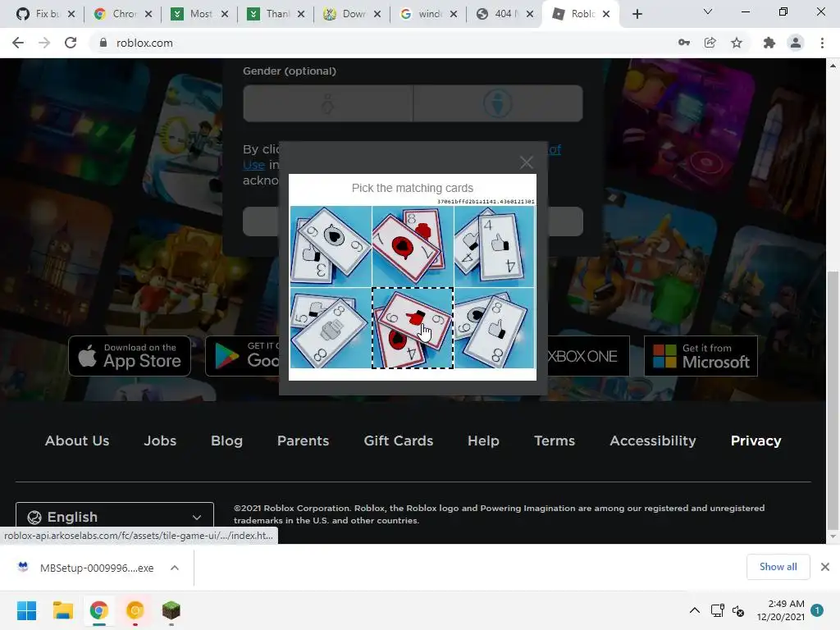View site info via the padlock icon
The width and height of the screenshot is (840, 630).
(103, 43)
